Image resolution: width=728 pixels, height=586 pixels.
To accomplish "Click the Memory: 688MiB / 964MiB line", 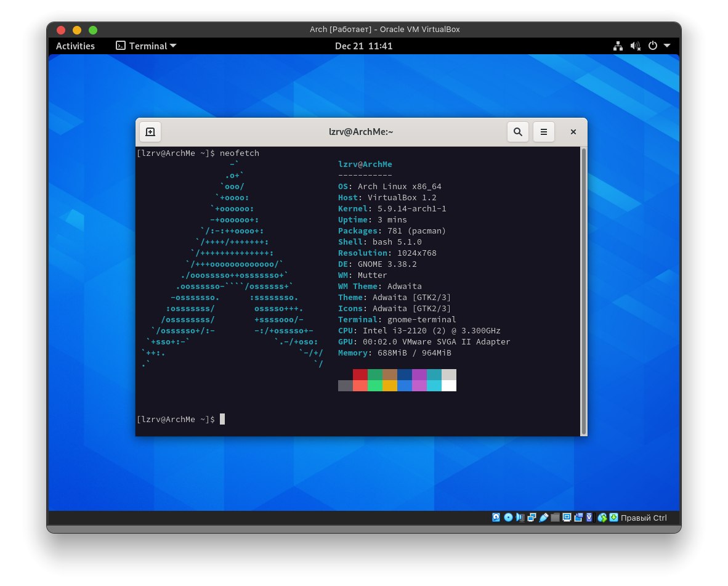I will click(x=395, y=353).
